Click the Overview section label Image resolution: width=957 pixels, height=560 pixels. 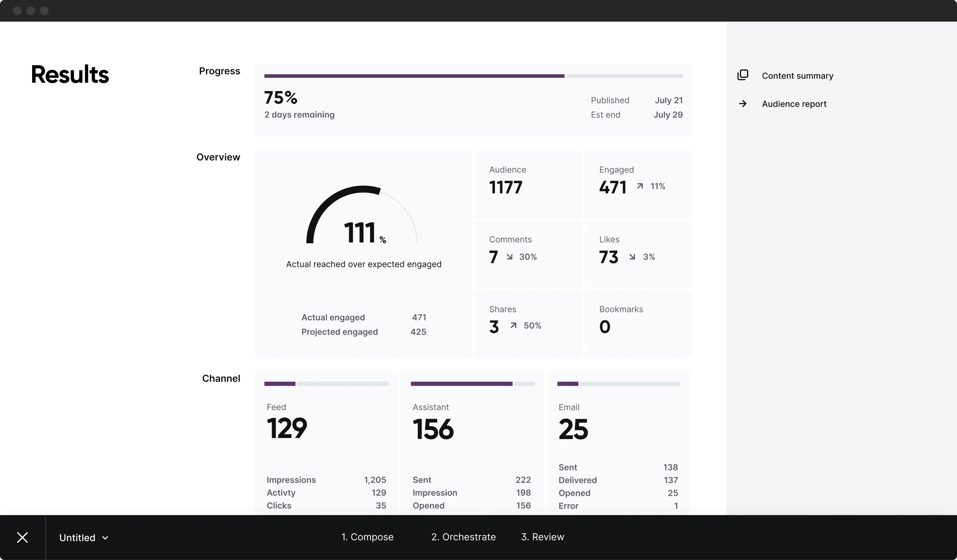point(218,157)
